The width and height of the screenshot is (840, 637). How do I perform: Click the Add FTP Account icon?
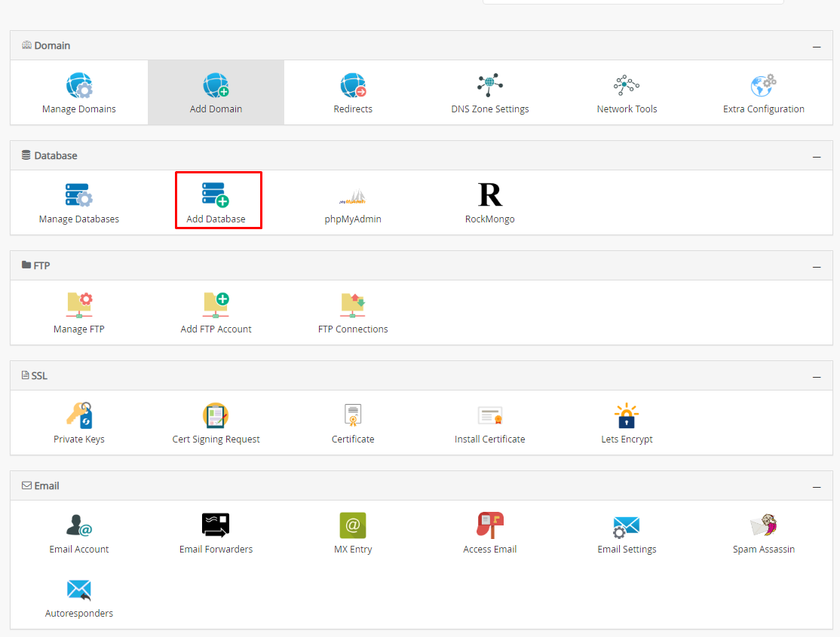pos(216,305)
